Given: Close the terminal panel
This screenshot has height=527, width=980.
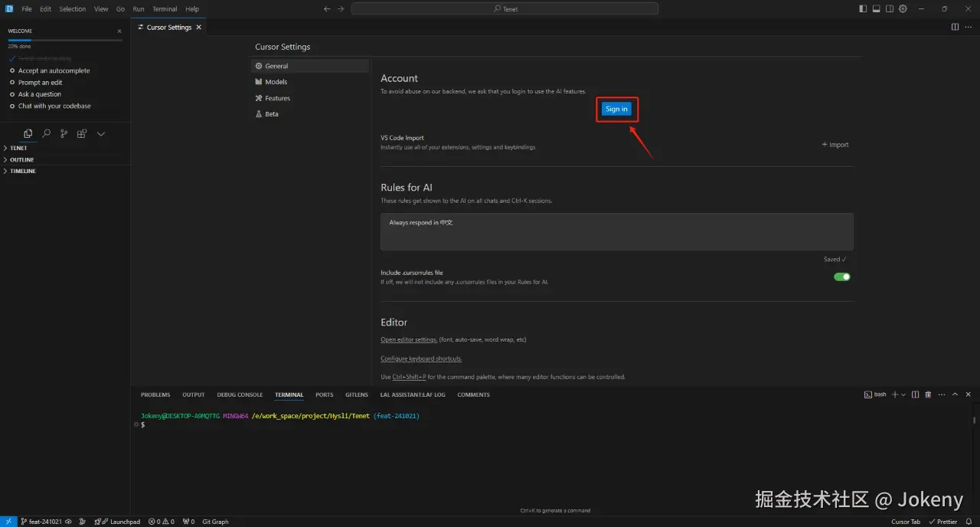Looking at the screenshot, I should coord(968,394).
